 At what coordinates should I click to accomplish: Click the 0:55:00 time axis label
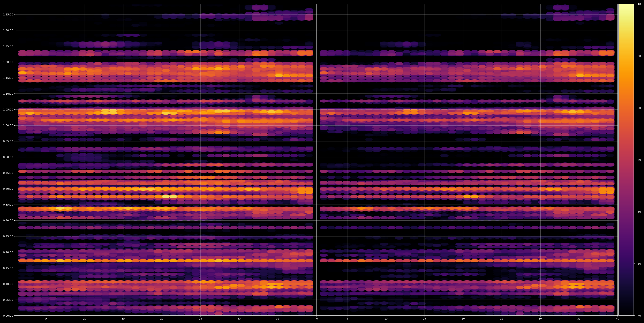pyautogui.click(x=8, y=141)
